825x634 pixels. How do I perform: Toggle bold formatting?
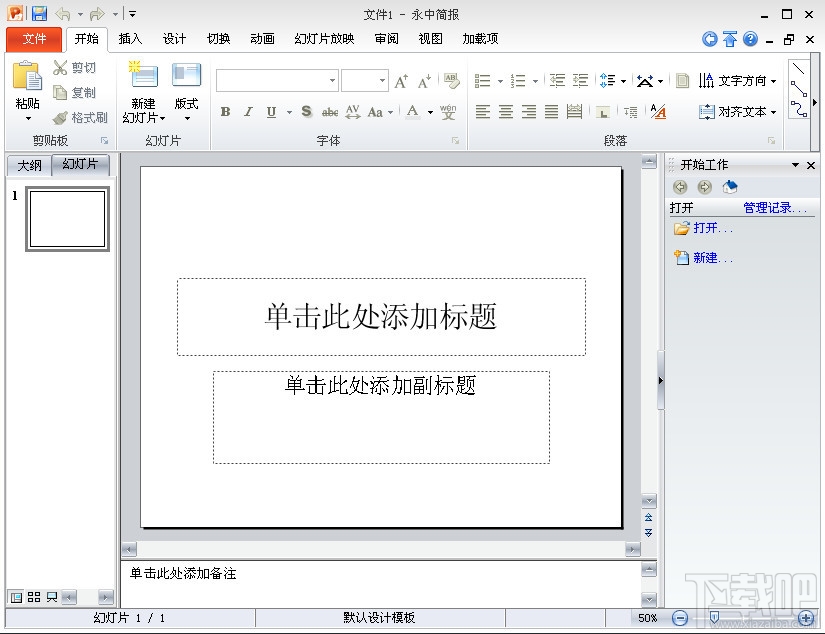coord(225,112)
